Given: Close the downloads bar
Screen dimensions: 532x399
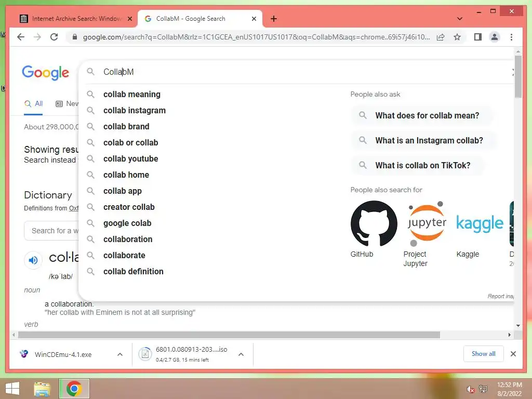Looking at the screenshot, I should (x=513, y=354).
